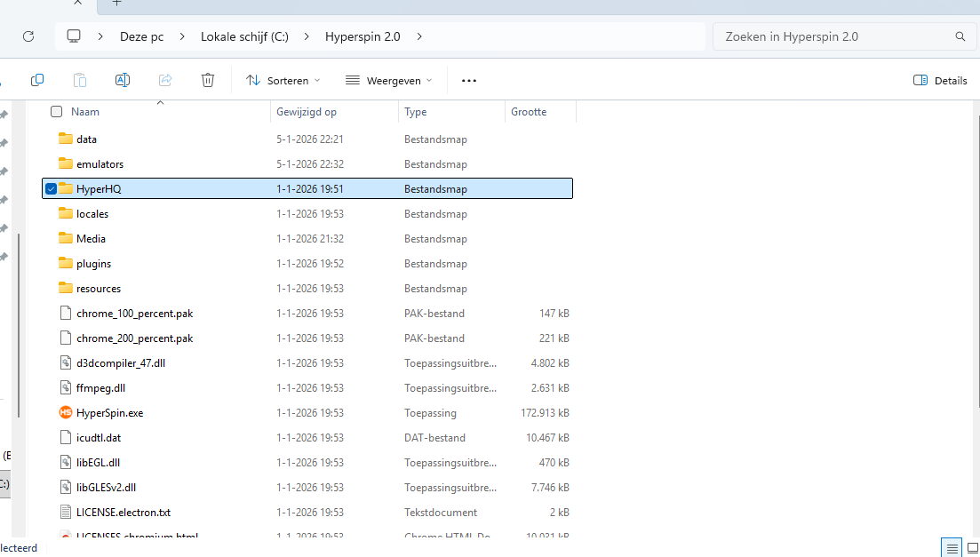
Task: Click the Grootte column header
Action: 529,112
